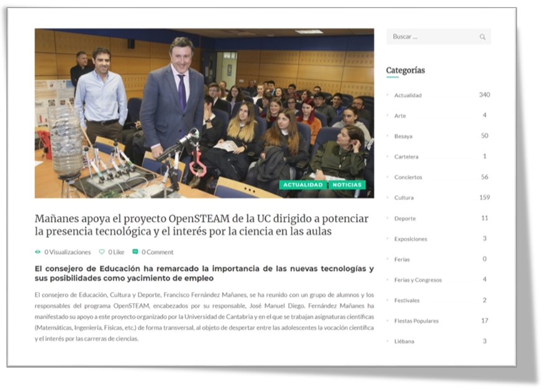
Task: Click the 50 count beside Besaya
Action: tap(484, 136)
